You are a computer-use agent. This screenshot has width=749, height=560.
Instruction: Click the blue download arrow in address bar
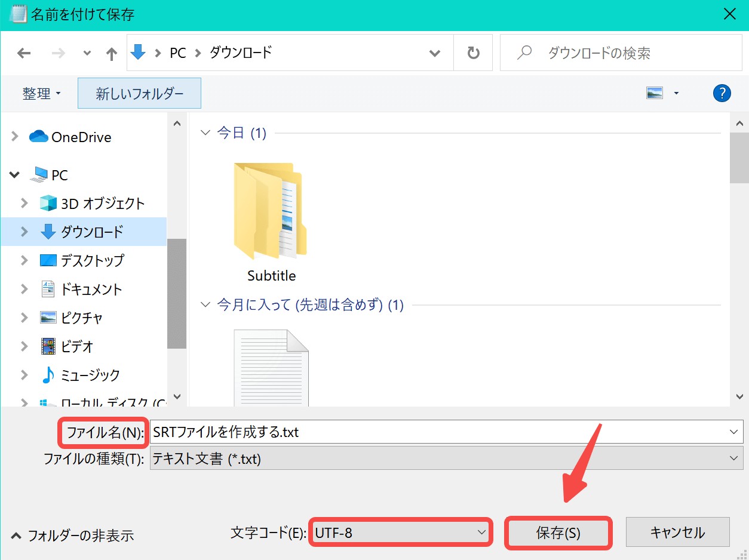pos(138,53)
